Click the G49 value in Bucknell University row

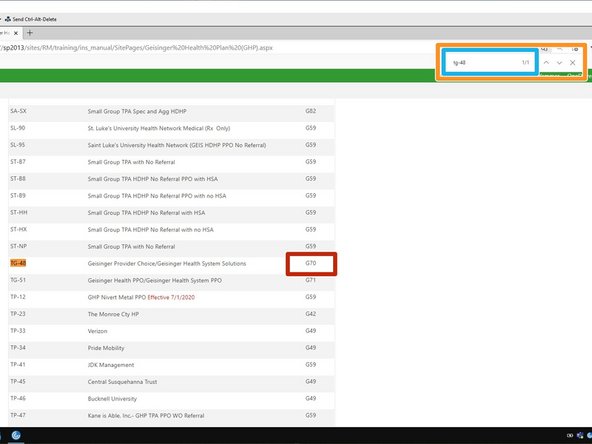tap(311, 398)
